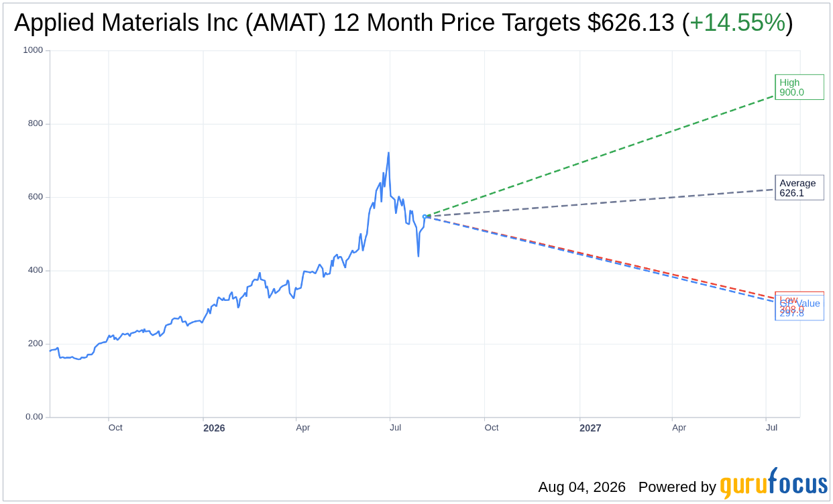Click the 600 y-axis label
This screenshot has width=833, height=504.
coord(36,197)
